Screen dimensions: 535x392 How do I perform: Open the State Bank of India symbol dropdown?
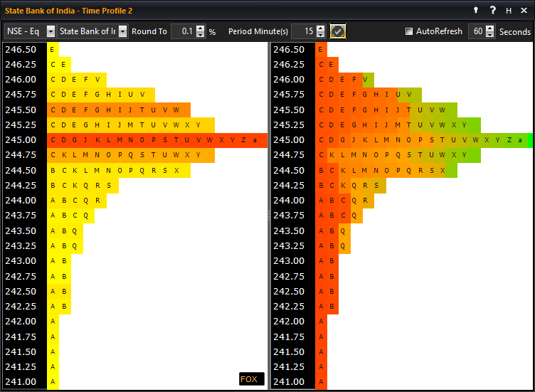coord(123,31)
